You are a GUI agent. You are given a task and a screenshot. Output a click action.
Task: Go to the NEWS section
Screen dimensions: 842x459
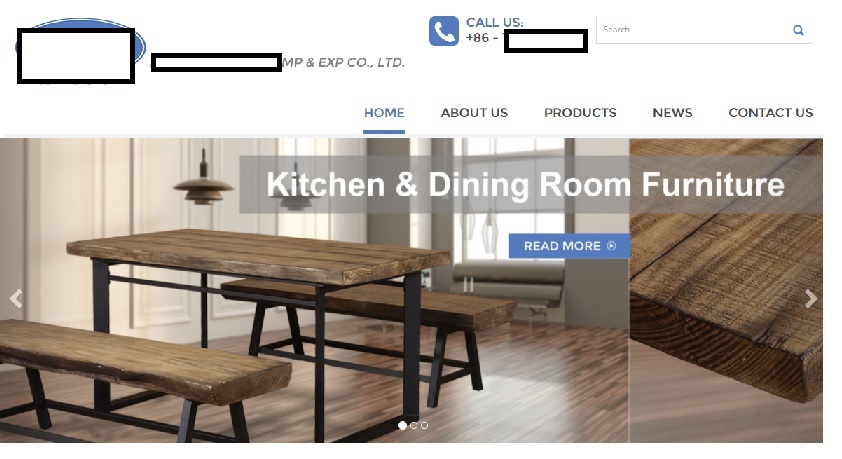(672, 113)
